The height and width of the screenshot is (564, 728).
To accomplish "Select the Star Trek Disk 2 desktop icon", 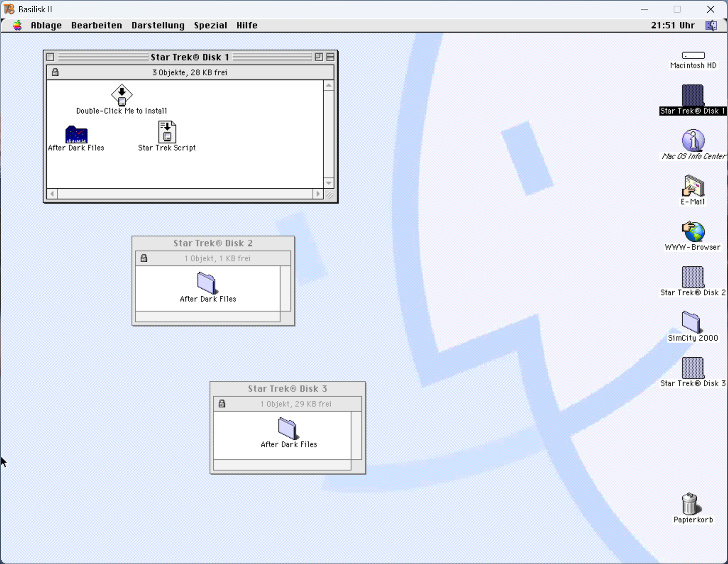I will [x=693, y=277].
